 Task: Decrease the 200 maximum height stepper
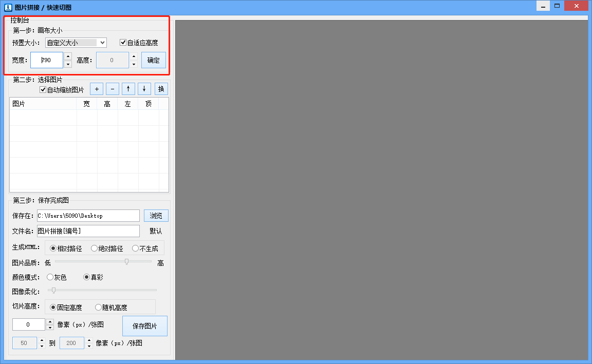pyautogui.click(x=89, y=346)
